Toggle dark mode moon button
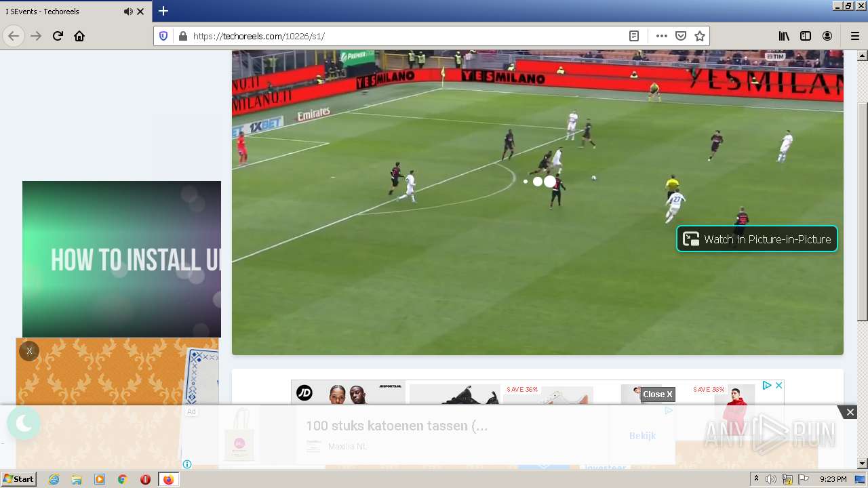The image size is (868, 488). click(x=24, y=424)
